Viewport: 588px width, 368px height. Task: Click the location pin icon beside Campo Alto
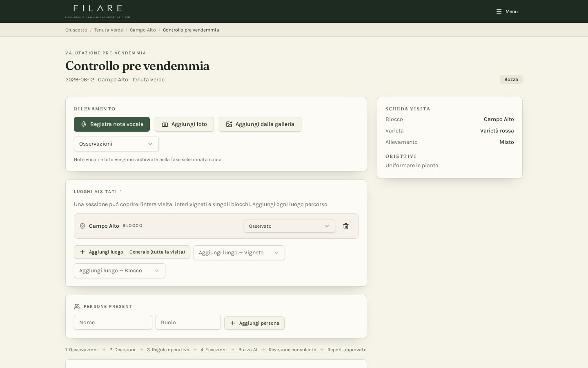point(82,226)
